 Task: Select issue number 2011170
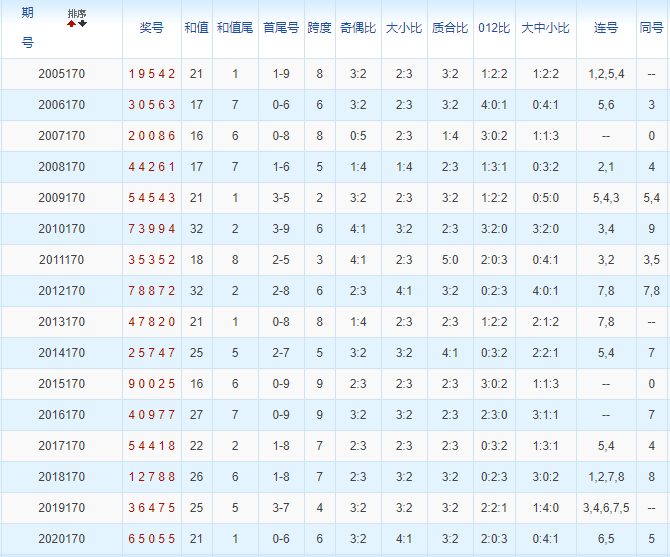(62, 260)
